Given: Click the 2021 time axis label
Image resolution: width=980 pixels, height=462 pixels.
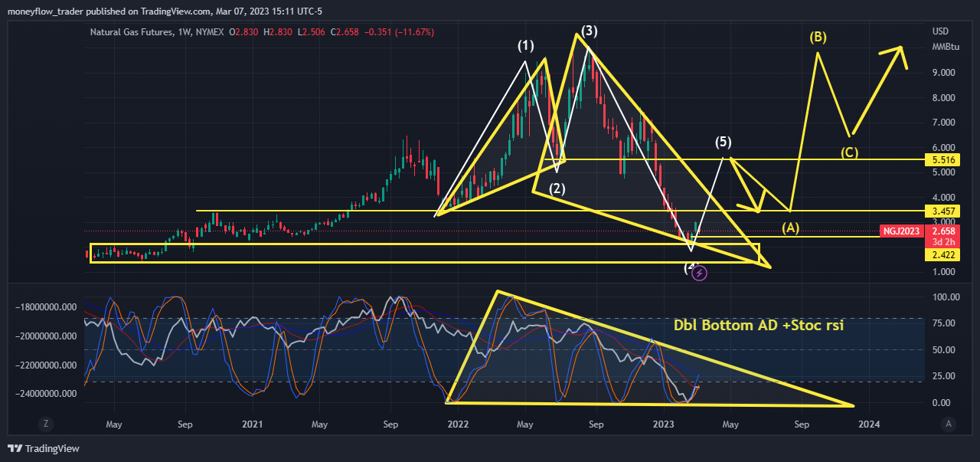Looking at the screenshot, I should 252,424.
